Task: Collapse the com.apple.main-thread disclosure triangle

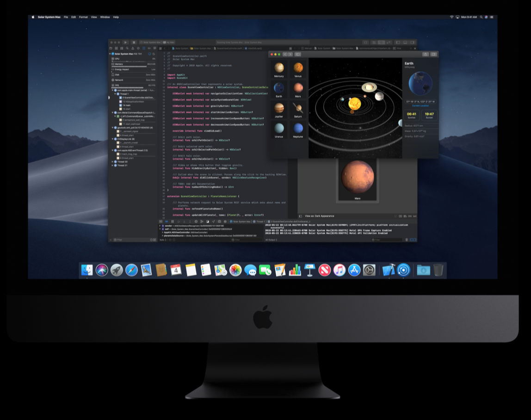Action: click(112, 91)
